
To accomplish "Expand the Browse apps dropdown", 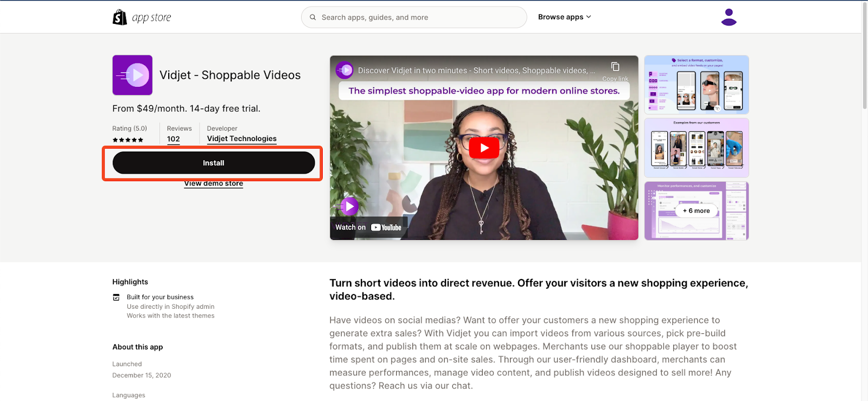I will (x=564, y=17).
